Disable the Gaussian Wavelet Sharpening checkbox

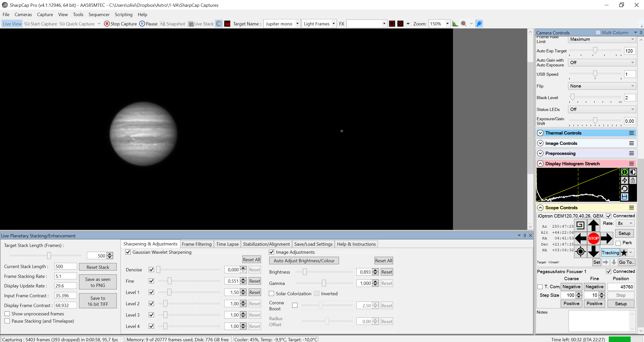128,252
